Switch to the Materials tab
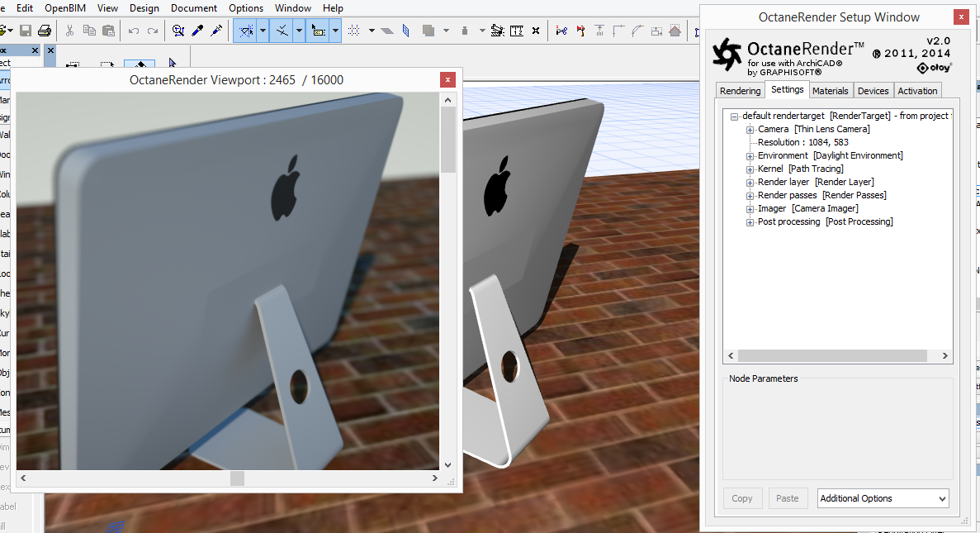 coord(830,91)
